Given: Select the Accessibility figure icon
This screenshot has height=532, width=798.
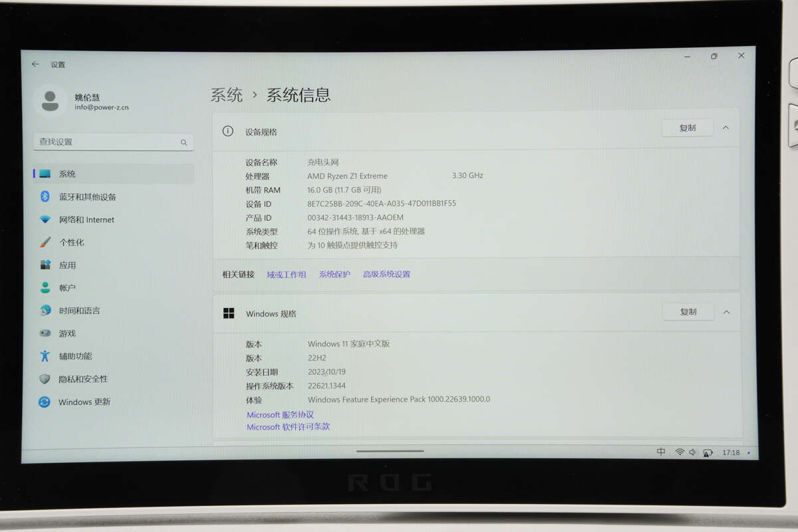Looking at the screenshot, I should coord(45,356).
